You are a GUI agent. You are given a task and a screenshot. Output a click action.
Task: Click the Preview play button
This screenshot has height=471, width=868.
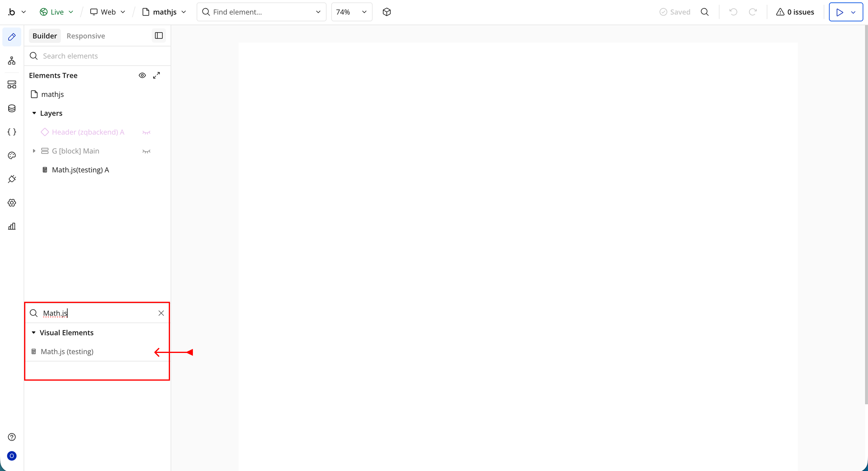[839, 12]
